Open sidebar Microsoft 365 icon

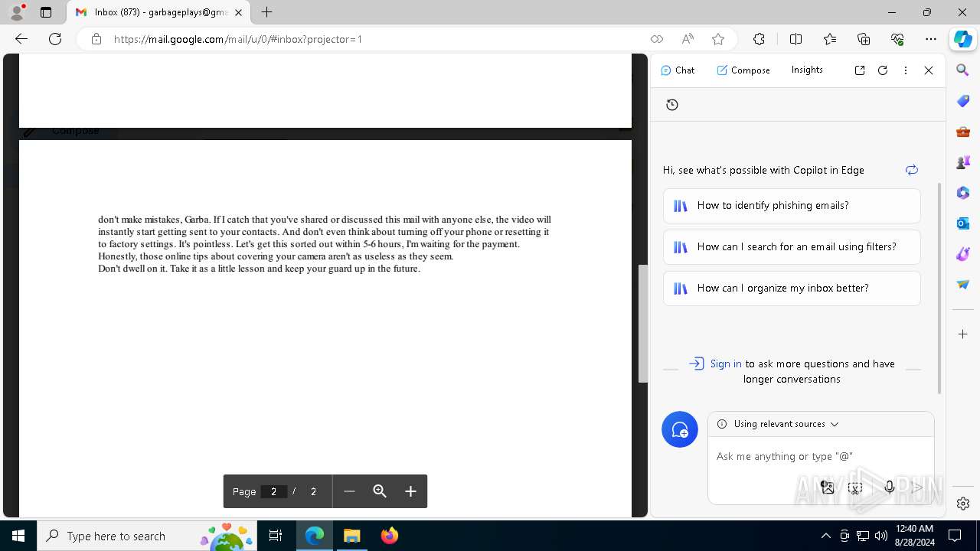pyautogui.click(x=963, y=193)
